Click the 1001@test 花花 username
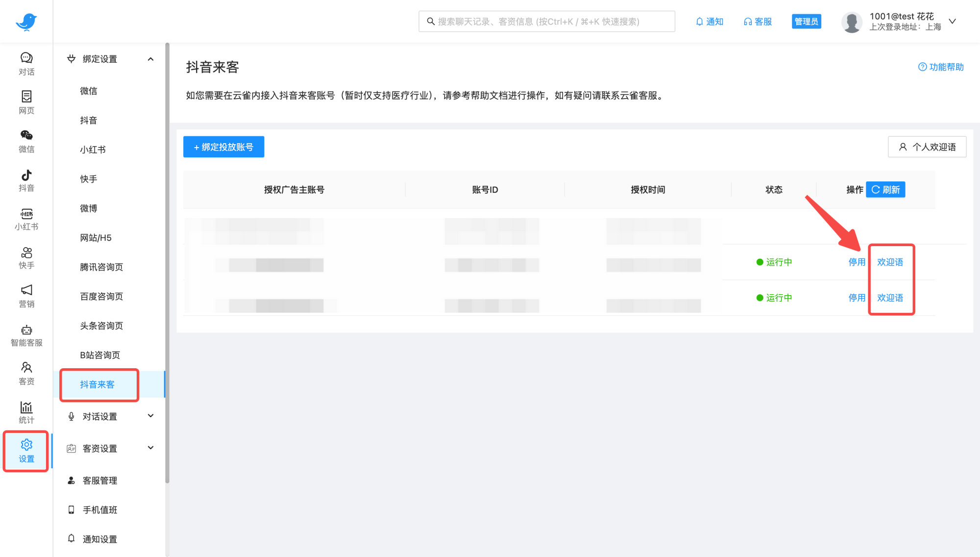 pos(902,16)
